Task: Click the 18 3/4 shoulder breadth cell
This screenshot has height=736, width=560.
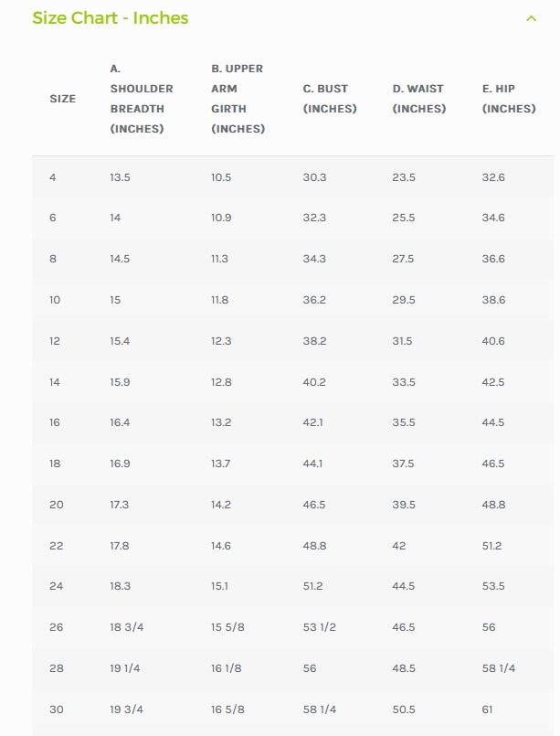Action: pos(127,627)
